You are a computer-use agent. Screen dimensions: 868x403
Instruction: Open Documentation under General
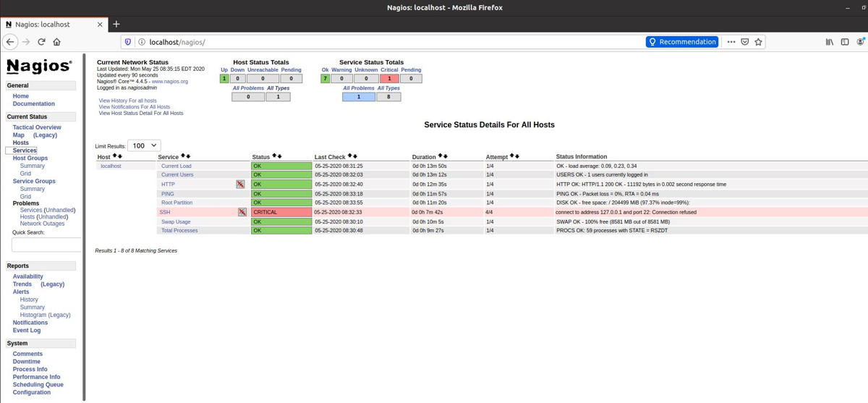[33, 104]
